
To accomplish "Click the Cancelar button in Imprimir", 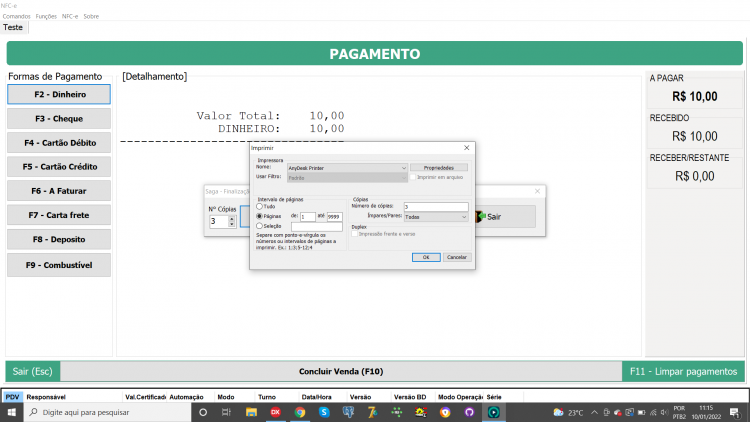I will click(x=457, y=257).
